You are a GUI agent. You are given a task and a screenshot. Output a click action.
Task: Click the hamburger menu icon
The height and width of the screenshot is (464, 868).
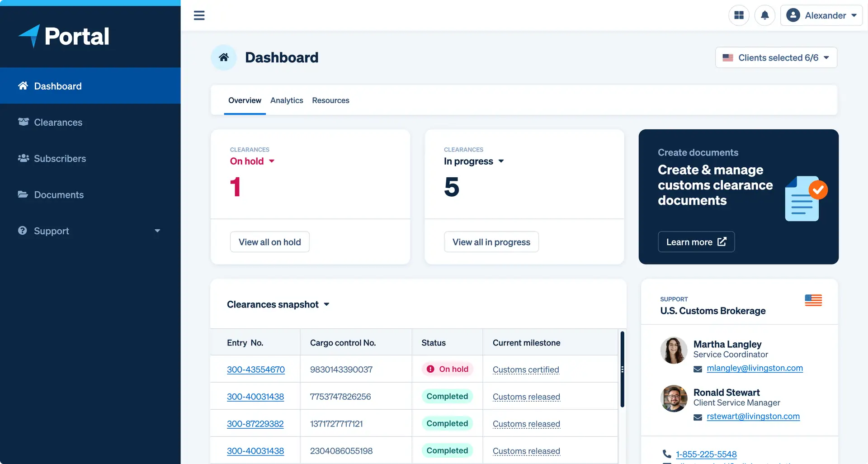click(199, 15)
